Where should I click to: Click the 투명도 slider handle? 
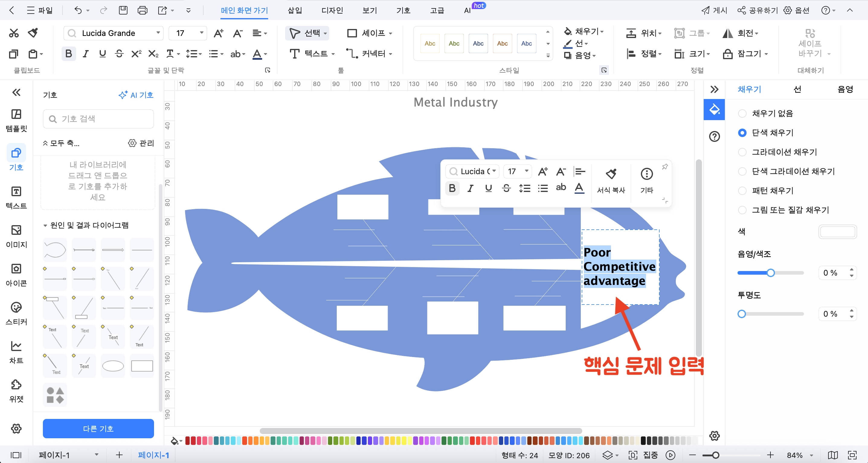point(741,314)
